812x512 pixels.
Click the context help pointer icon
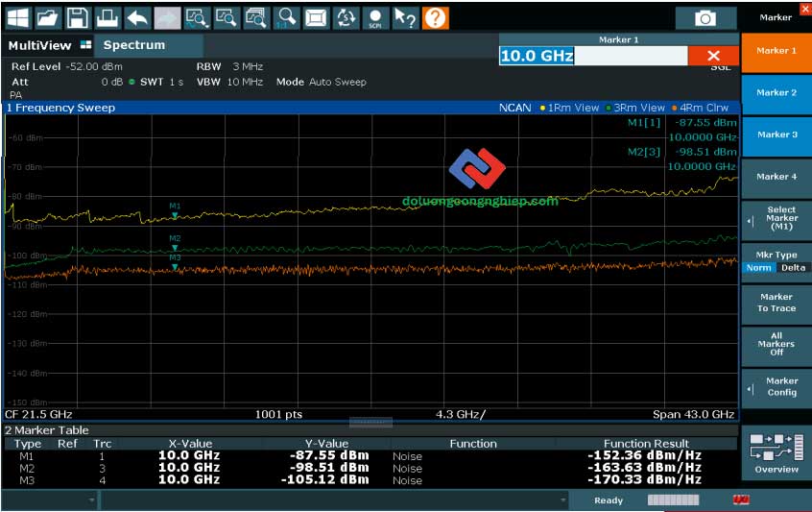[x=405, y=18]
